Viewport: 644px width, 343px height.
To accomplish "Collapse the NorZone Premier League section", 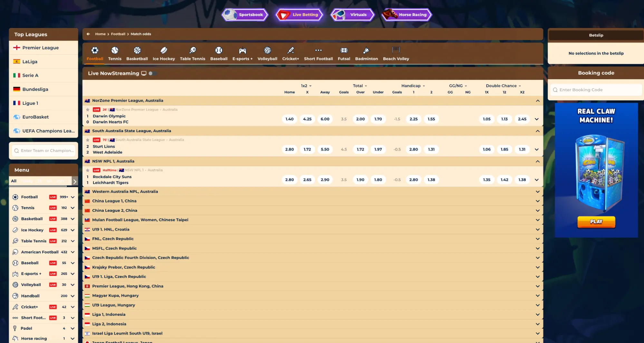I will [x=537, y=100].
